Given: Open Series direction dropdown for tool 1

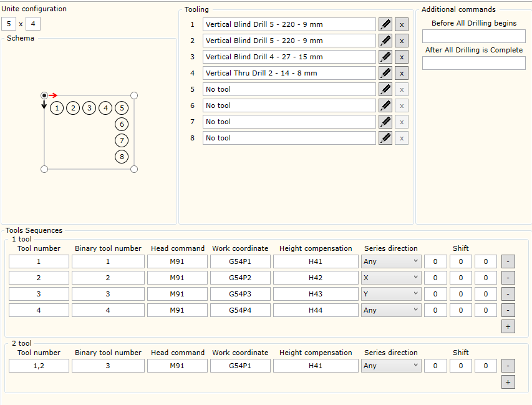Looking at the screenshot, I should 391,261.
